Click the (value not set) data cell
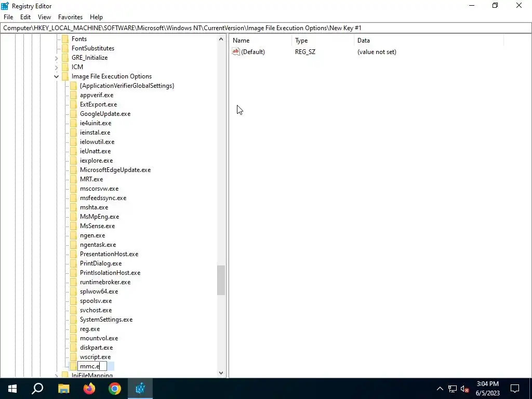 377,52
